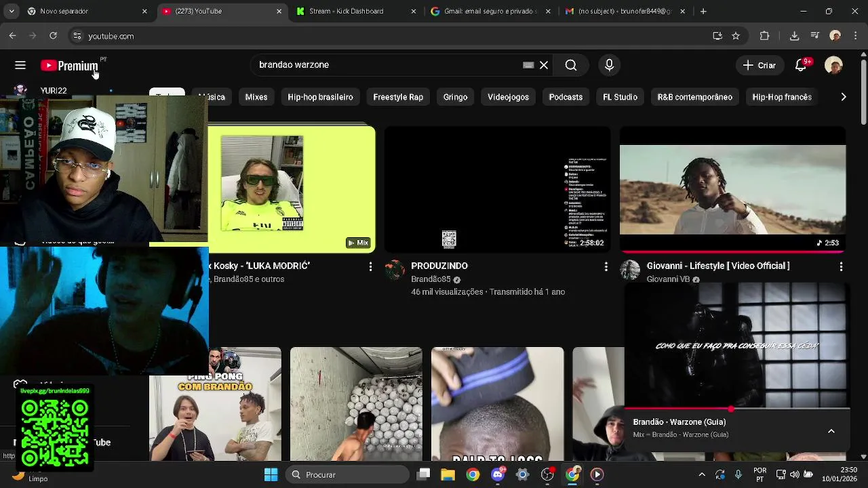The image size is (868, 488).
Task: Select the Hip-Hop francês chip
Action: pos(782,97)
